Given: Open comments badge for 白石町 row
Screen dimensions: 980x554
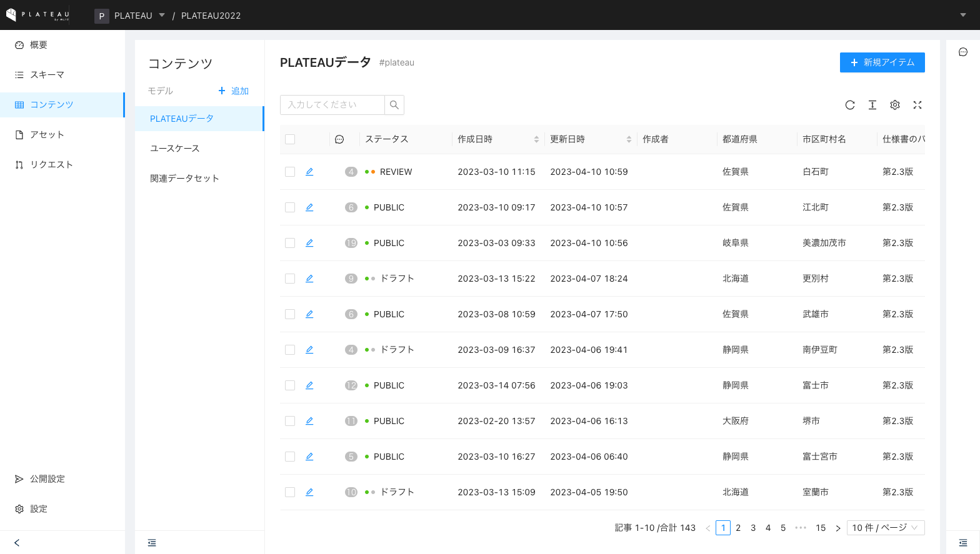Looking at the screenshot, I should click(351, 172).
